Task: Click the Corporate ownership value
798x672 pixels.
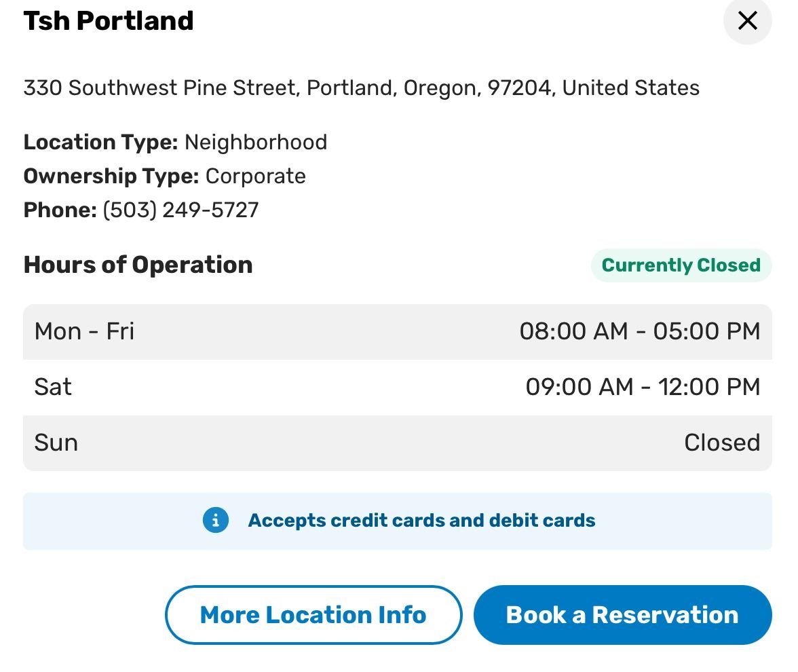Action: 256,176
